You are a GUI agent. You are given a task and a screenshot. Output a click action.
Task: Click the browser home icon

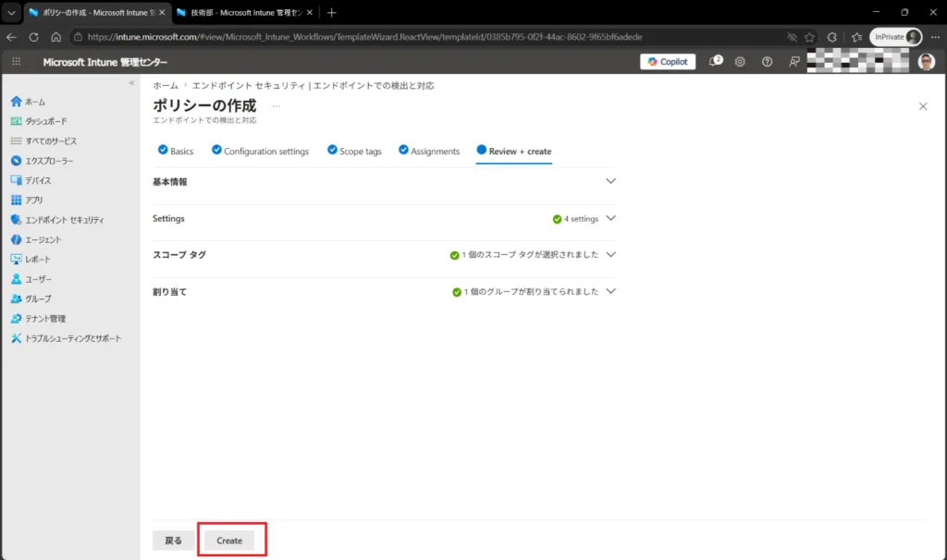click(x=56, y=37)
